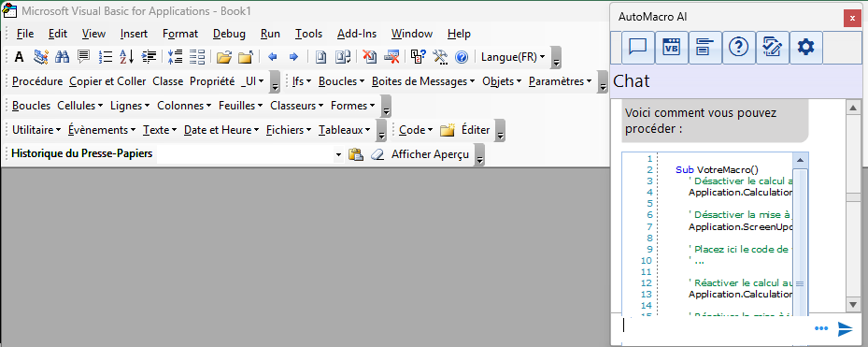Expand the _UI dropdown
This screenshot has width=868, height=347.
253,81
